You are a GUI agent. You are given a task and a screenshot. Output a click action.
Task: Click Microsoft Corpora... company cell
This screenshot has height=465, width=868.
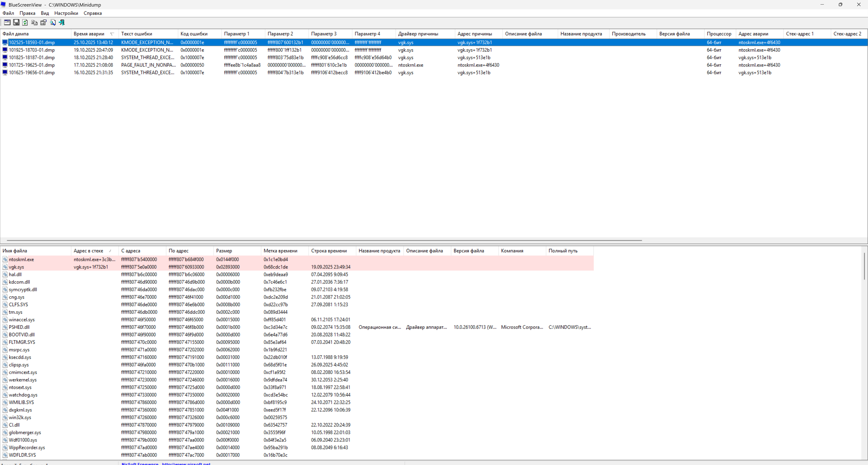pyautogui.click(x=522, y=327)
